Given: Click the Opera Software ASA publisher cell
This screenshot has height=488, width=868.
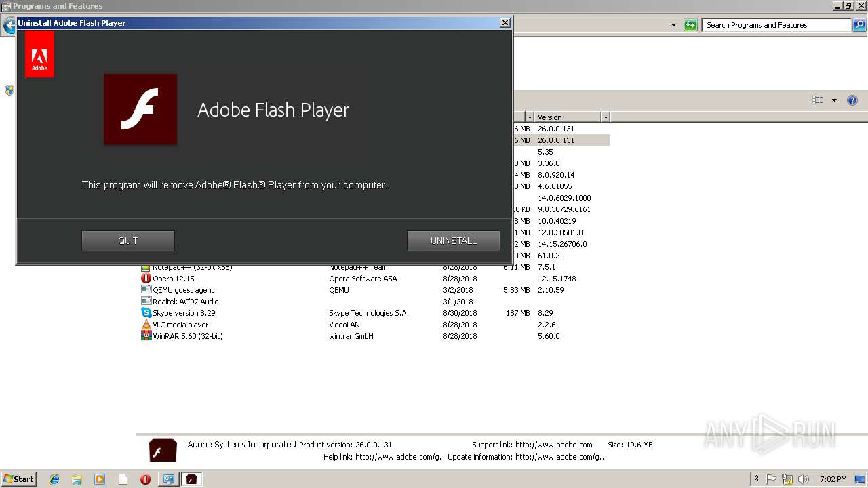Looking at the screenshot, I should (x=363, y=279).
